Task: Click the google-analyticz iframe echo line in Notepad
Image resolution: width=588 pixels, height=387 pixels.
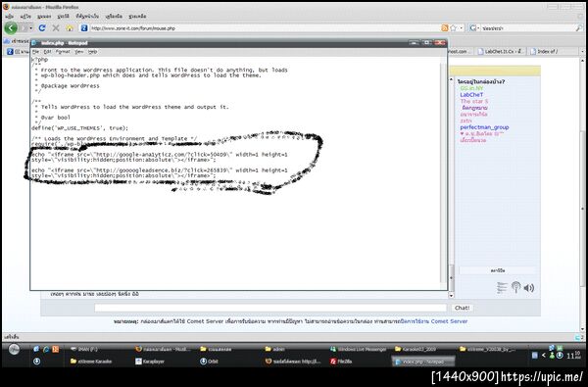Action: click(x=160, y=157)
